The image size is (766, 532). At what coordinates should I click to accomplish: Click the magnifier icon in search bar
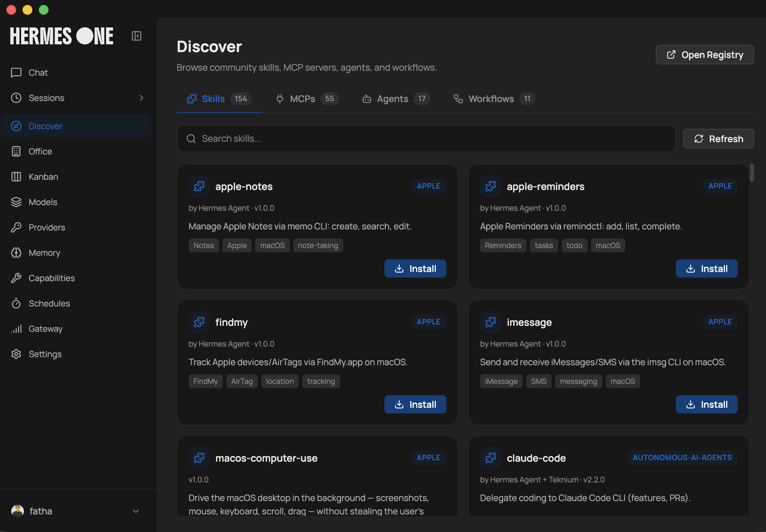(x=191, y=139)
